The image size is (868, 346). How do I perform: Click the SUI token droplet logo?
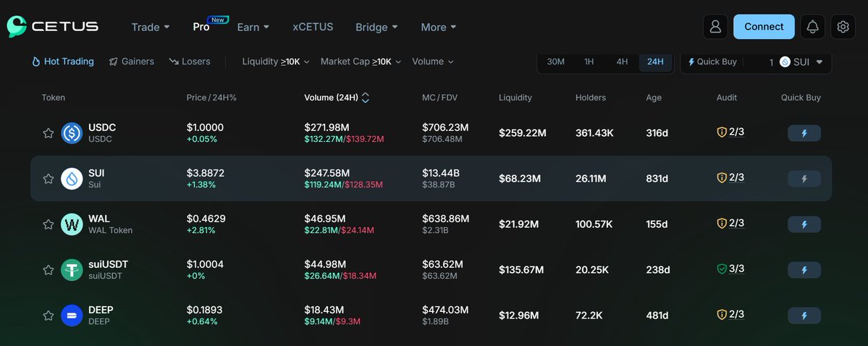tap(72, 178)
